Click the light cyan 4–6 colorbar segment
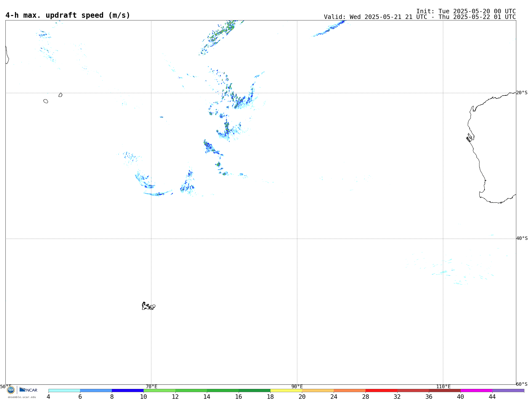Viewport: 532px width, 400px height. 64,391
